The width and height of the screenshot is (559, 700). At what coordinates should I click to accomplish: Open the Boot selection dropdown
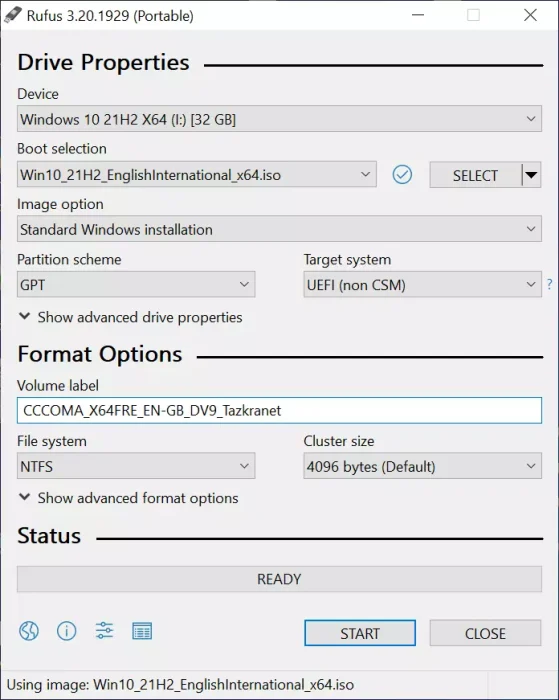coord(197,175)
